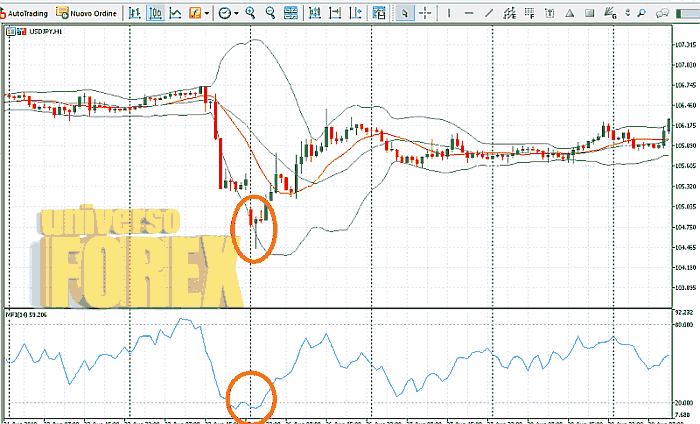The height and width of the screenshot is (424, 700).
Task: Switch to line chart display
Action: [176, 13]
